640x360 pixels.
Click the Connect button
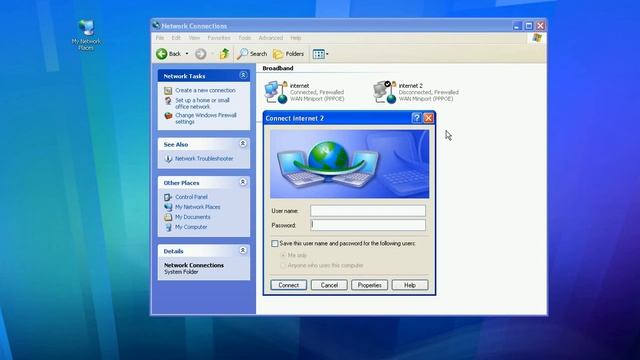[289, 285]
